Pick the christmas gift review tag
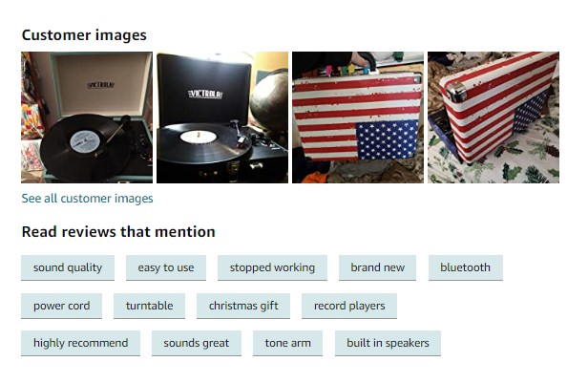The width and height of the screenshot is (588, 383). coord(243,306)
